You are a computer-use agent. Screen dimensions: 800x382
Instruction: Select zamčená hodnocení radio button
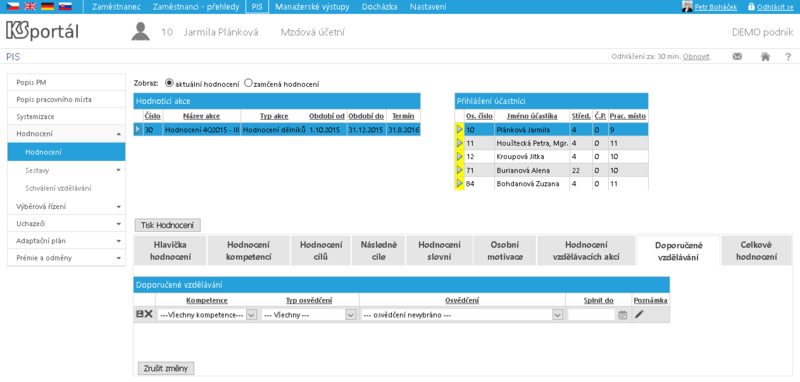[248, 83]
